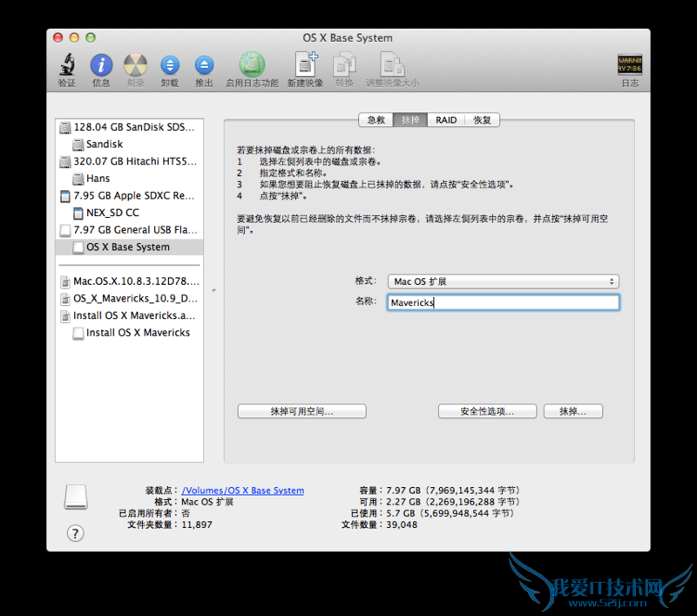
Task: Click the 调整映像大小 (Resize Image) icon
Action: (x=392, y=65)
